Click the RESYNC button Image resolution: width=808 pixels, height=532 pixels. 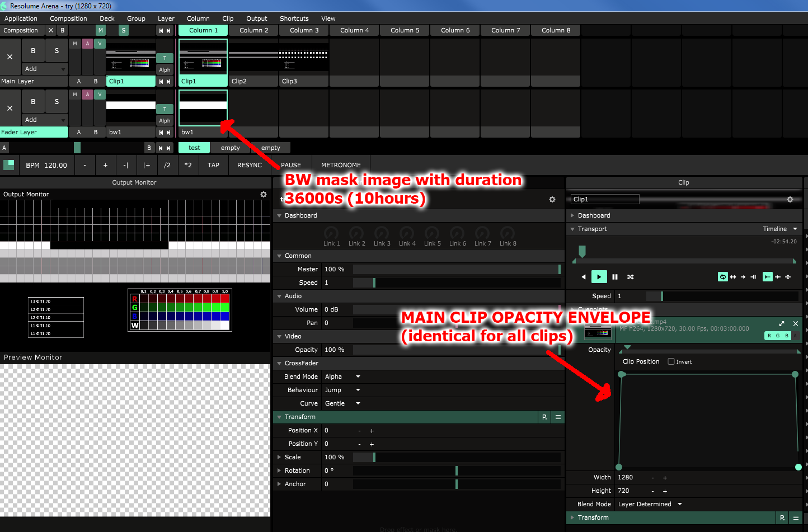click(x=249, y=165)
